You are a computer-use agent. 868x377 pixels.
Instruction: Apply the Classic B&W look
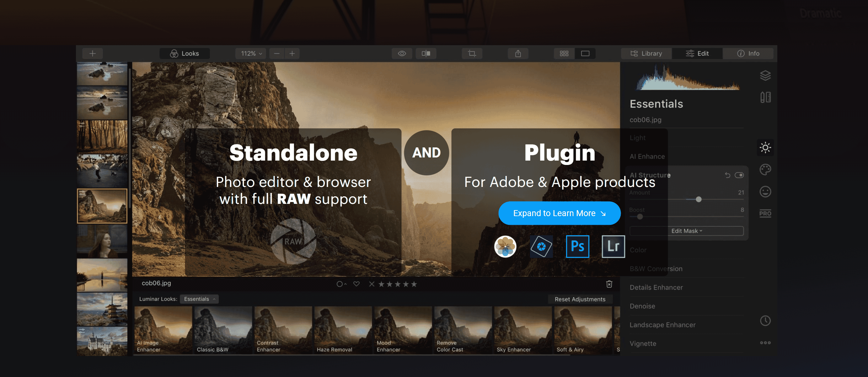[x=223, y=330]
